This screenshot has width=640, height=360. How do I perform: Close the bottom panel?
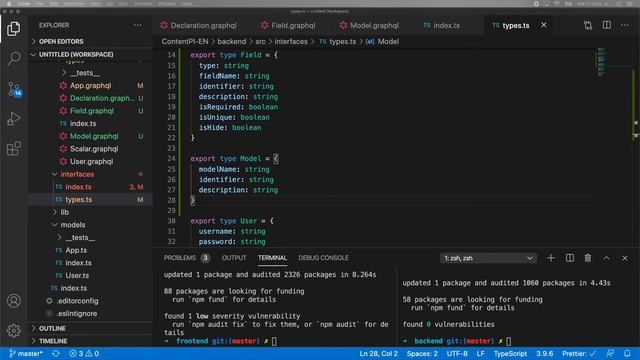click(x=625, y=258)
